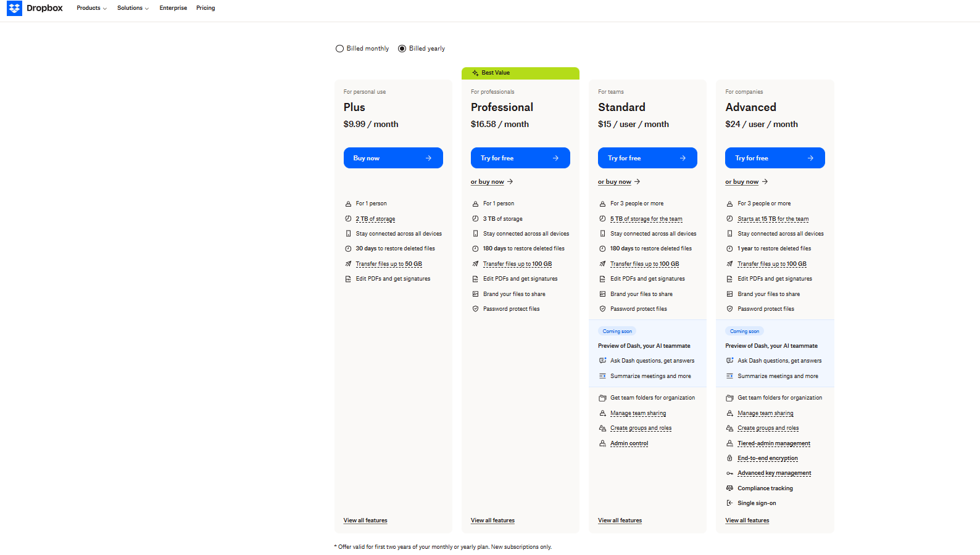Click PDF icon beside Plus 'Edit PDFs'

[348, 279]
